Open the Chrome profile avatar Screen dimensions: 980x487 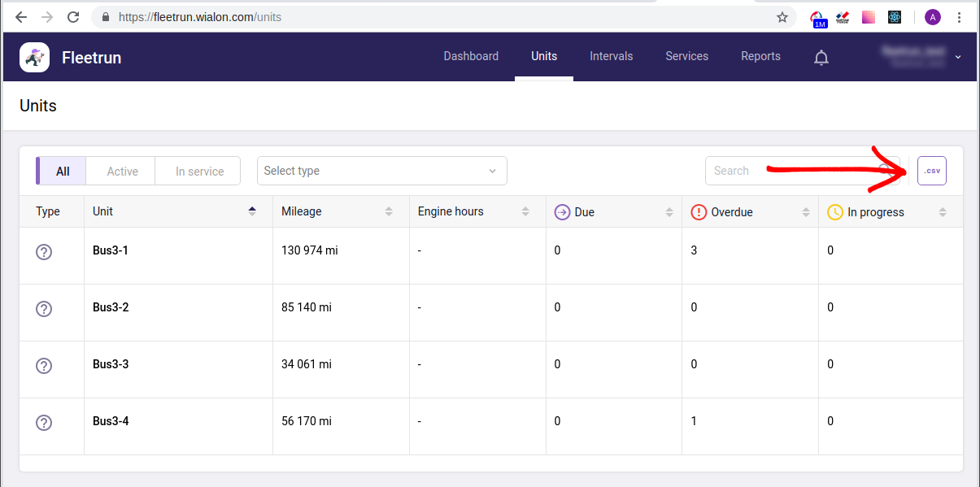click(932, 17)
